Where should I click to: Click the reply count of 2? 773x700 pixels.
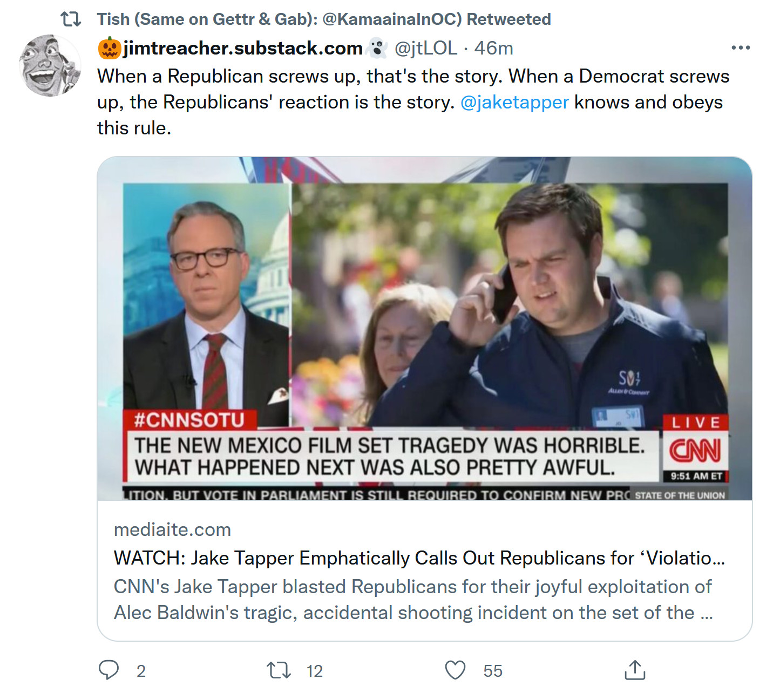point(141,671)
